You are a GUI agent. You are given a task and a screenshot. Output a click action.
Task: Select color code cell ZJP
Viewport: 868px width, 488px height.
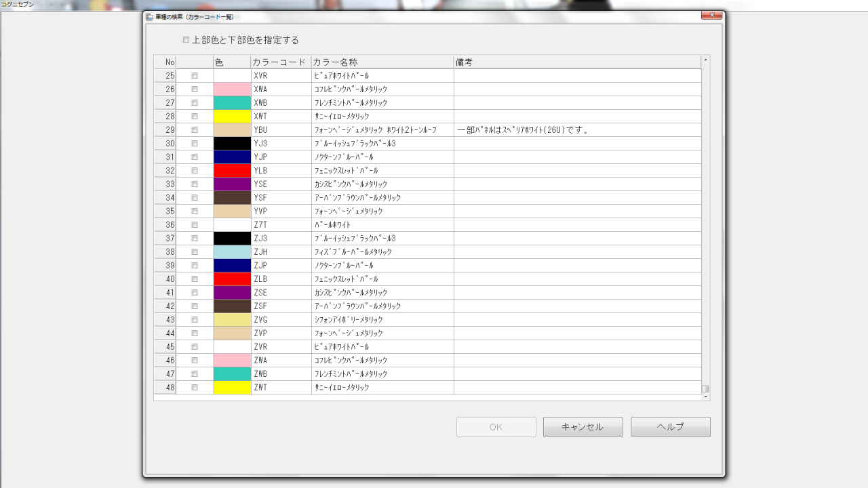click(281, 265)
